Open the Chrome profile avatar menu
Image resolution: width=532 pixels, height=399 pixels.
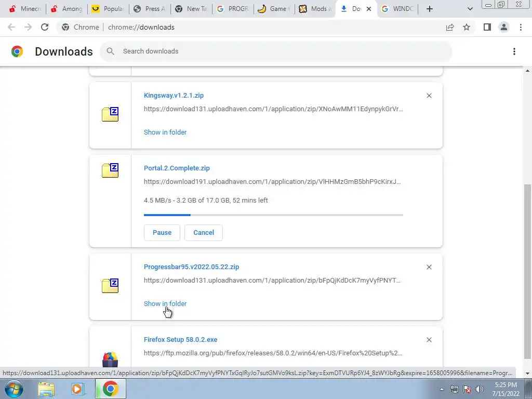click(504, 27)
